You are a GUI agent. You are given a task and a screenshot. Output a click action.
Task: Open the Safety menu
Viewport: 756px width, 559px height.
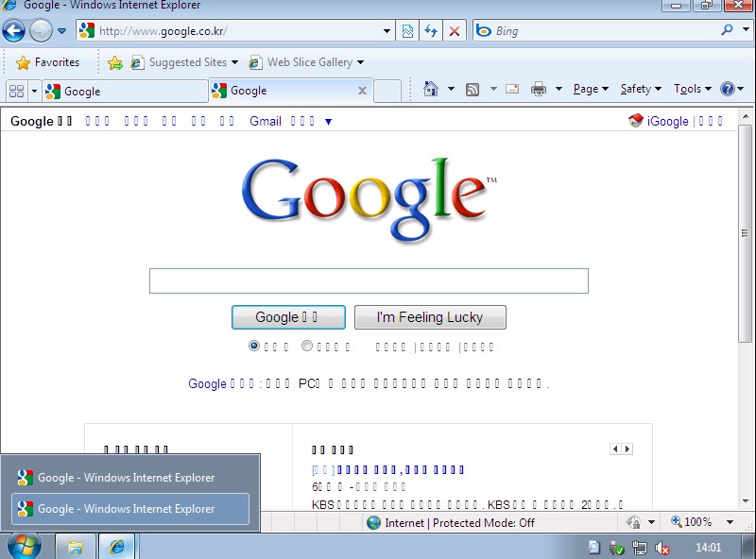pyautogui.click(x=641, y=89)
